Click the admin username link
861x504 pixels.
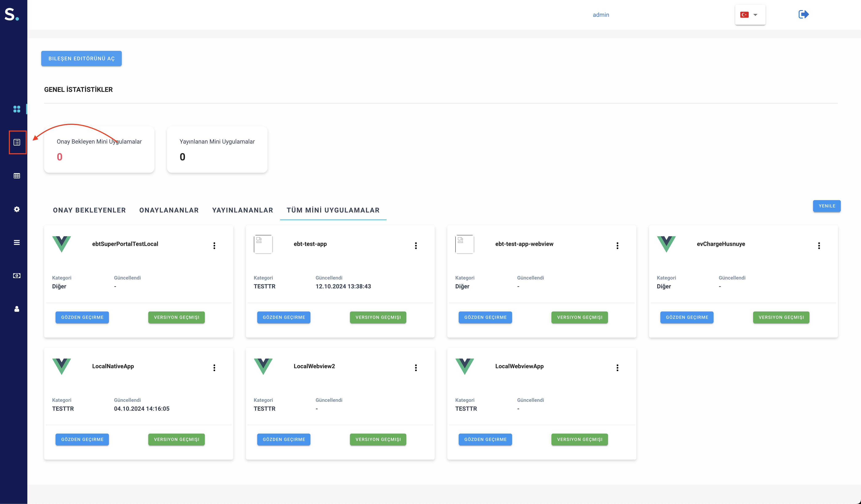601,15
